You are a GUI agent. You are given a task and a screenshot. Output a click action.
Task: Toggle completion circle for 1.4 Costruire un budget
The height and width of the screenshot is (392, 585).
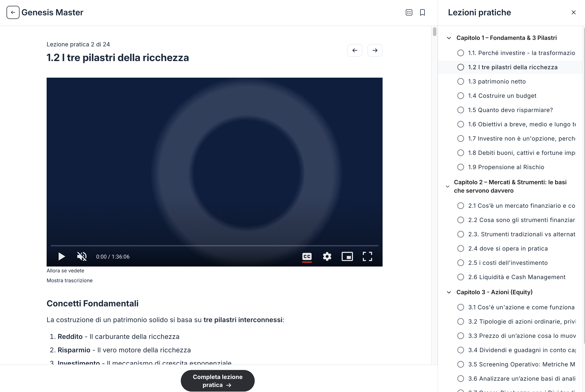[x=460, y=96]
